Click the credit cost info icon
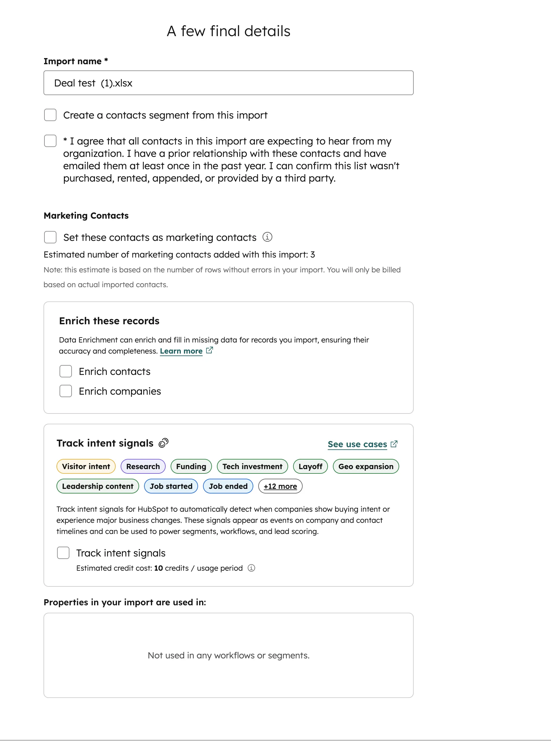Image resolution: width=551 pixels, height=756 pixels. 251,568
